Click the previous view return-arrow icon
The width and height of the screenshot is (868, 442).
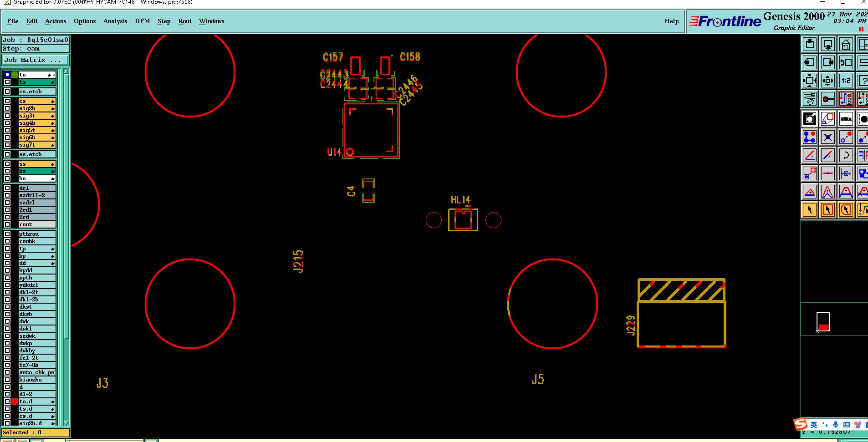click(846, 62)
